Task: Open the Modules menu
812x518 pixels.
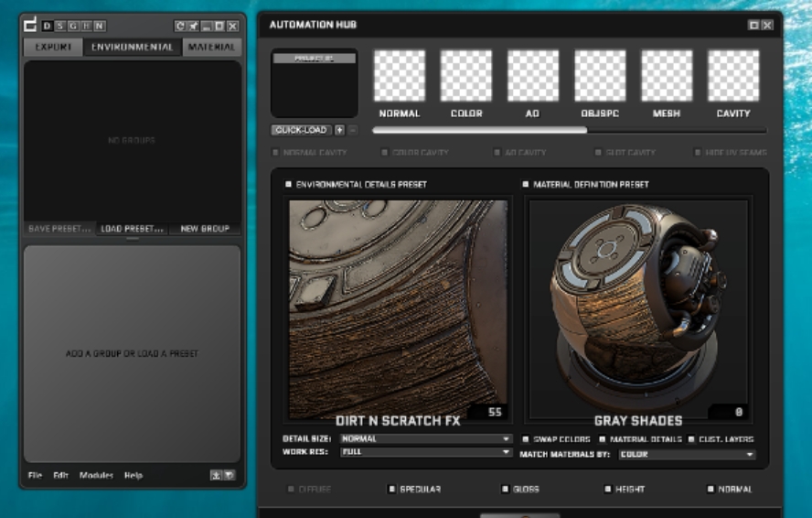Action: pyautogui.click(x=96, y=475)
